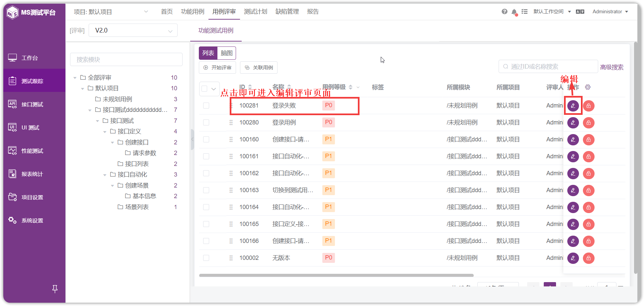Open the 项目: 默认项目 selector
Screen dimensions: 644x306
[x=111, y=12]
